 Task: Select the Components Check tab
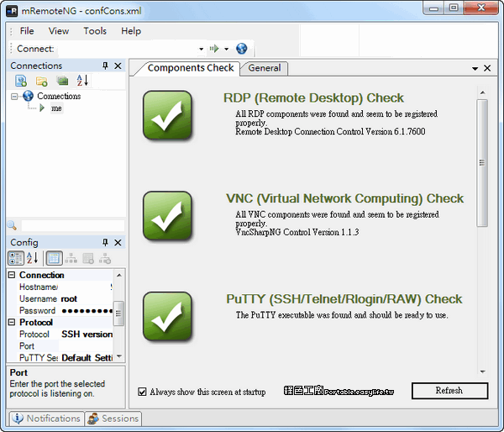click(191, 68)
